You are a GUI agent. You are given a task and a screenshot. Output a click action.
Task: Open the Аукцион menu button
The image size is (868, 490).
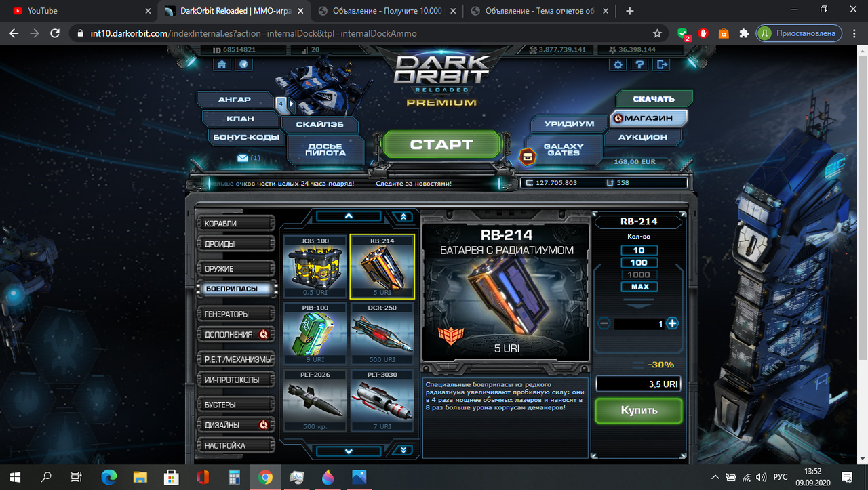coord(642,137)
